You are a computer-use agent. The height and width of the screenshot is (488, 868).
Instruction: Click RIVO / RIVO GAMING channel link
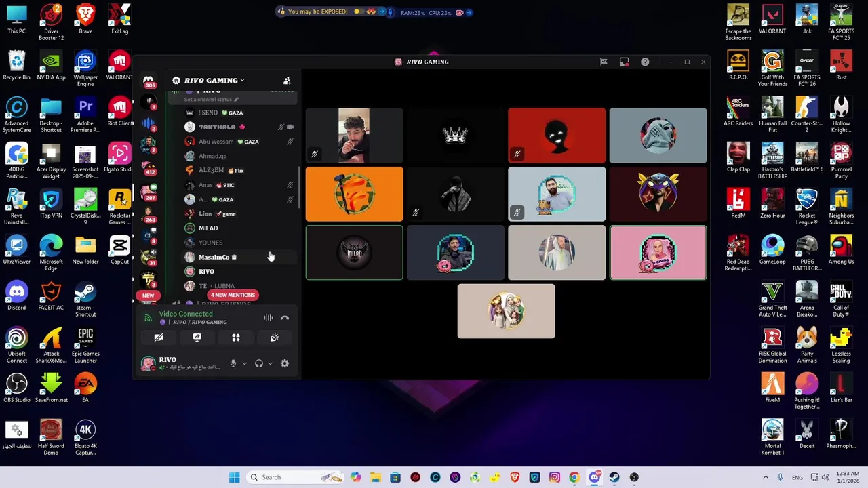[x=199, y=322]
